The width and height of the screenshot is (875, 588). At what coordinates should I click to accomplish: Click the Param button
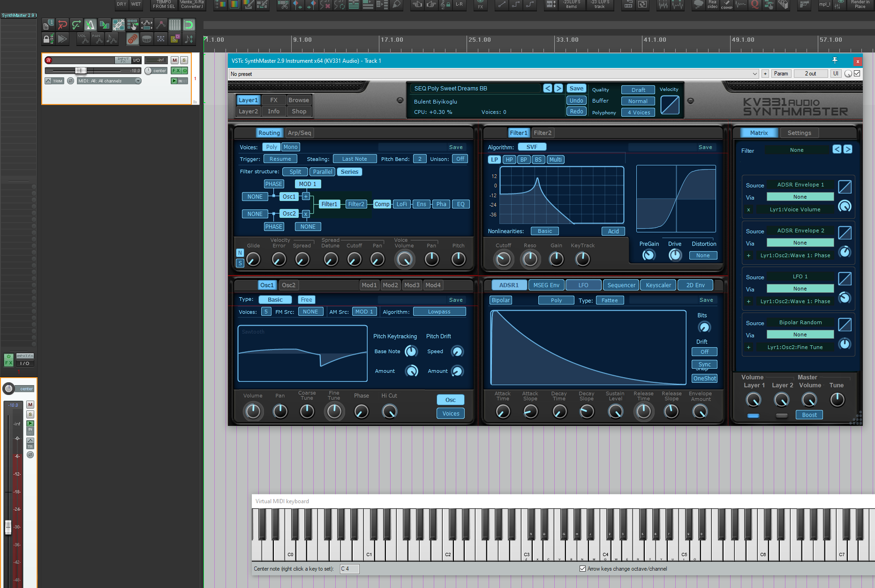click(781, 74)
